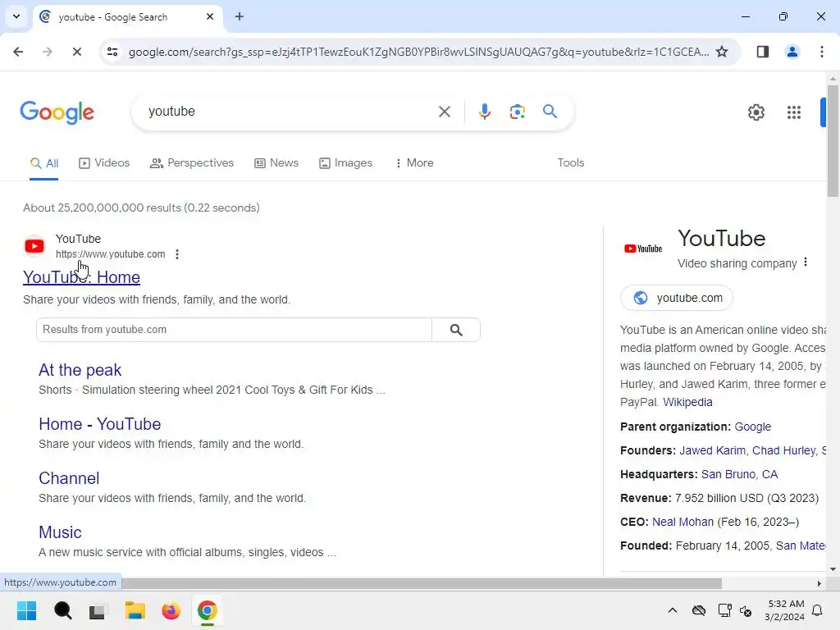Open Chrome's three-dot menu
Screen dimensions: 840x630
tap(822, 52)
